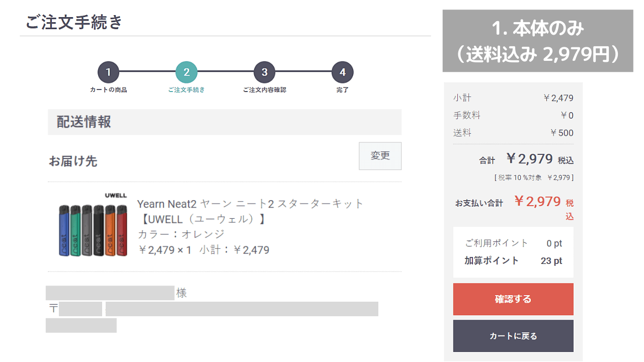This screenshot has width=644, height=362.
Task: Click the カートの商品 step label
Action: click(x=108, y=90)
